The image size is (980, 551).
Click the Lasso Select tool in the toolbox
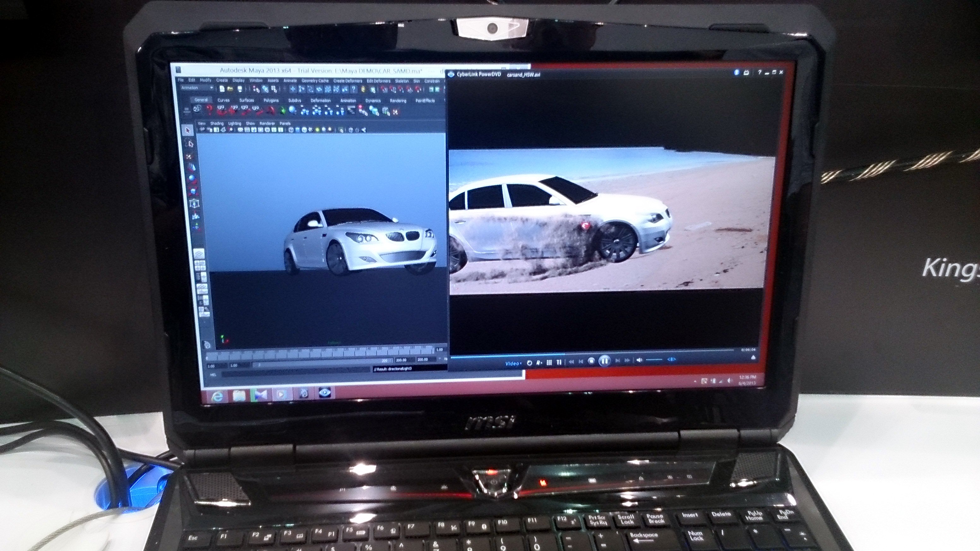(x=190, y=144)
